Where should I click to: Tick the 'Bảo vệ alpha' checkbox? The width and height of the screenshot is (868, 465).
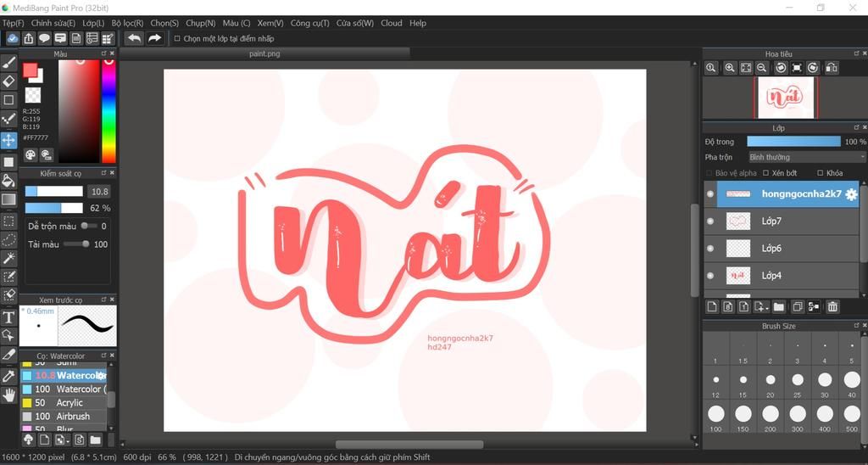pyautogui.click(x=709, y=173)
